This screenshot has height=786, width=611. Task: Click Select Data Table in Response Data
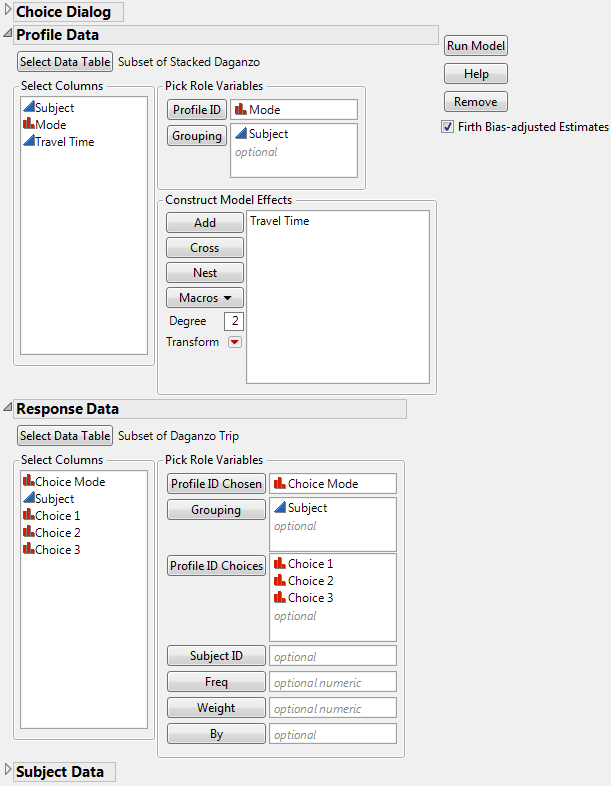[x=65, y=436]
